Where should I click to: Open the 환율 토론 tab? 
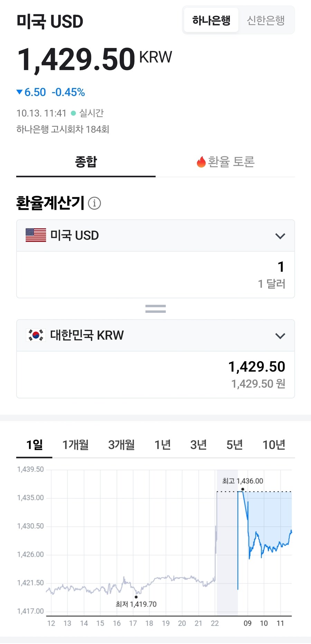[231, 162]
